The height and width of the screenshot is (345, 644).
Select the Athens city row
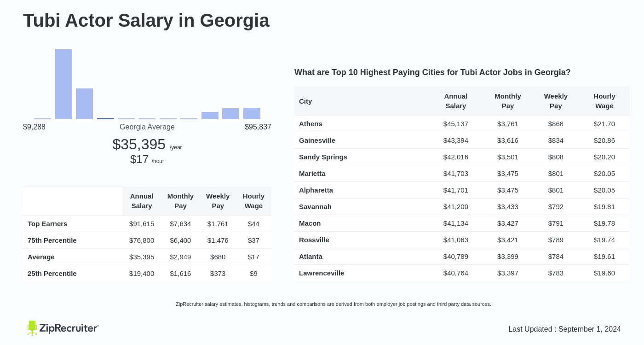pyautogui.click(x=462, y=123)
